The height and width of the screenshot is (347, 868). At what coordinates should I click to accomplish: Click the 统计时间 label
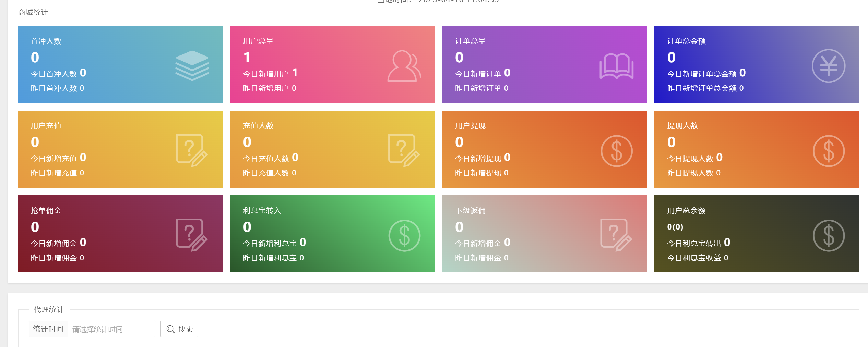pyautogui.click(x=48, y=329)
